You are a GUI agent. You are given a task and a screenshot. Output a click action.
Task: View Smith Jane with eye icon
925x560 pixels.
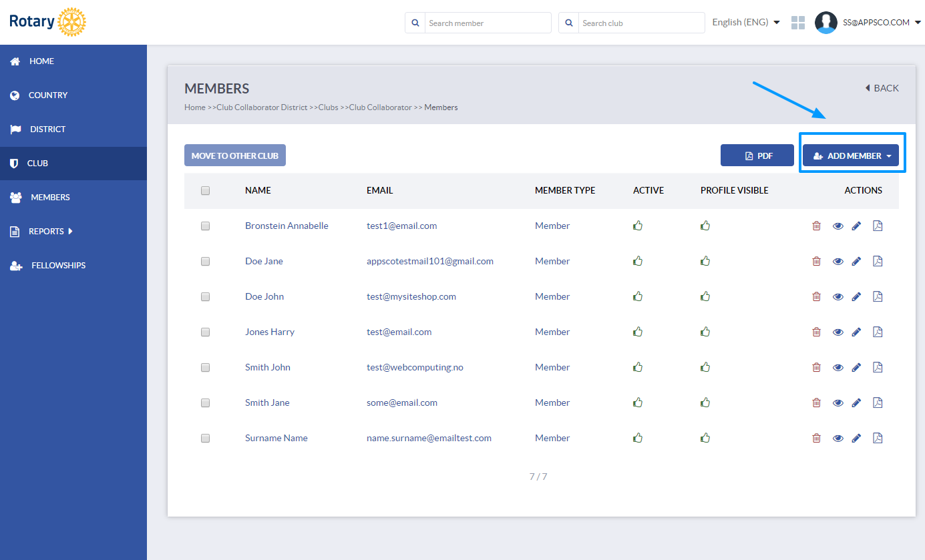[838, 403]
